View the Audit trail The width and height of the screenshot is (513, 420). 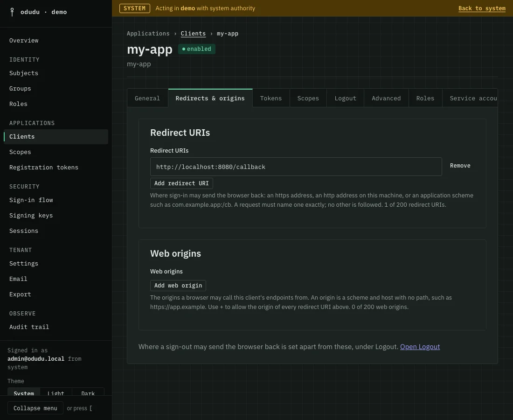29,327
